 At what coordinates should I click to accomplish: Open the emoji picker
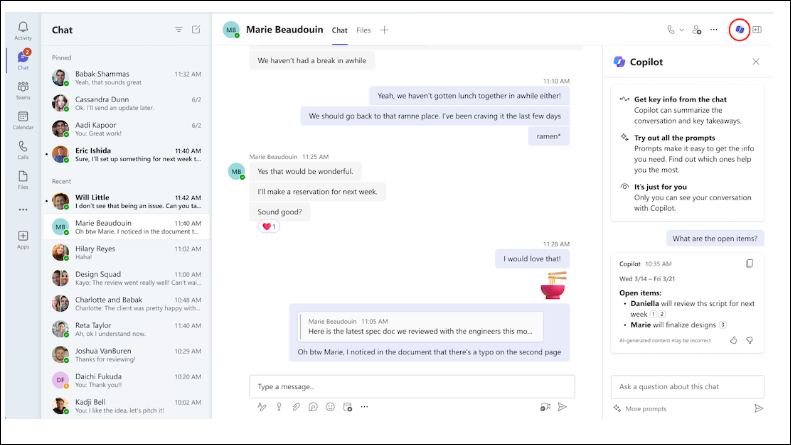[330, 407]
